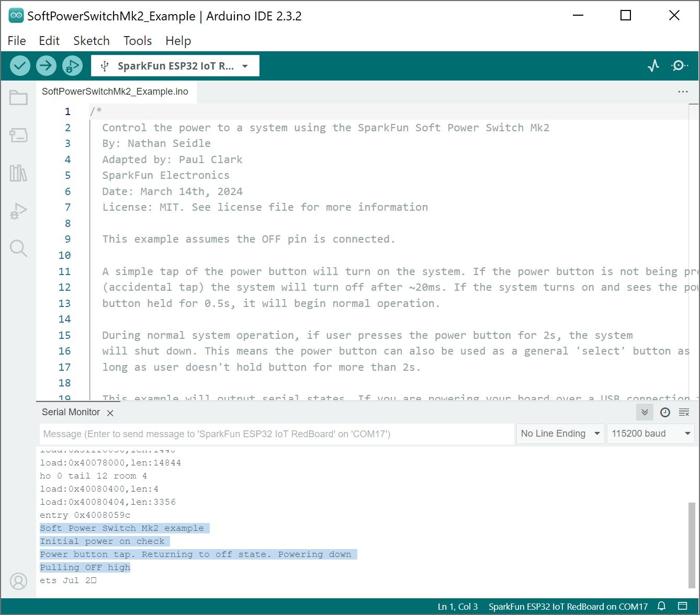Viewport: 700px width, 615px height.
Task: Click line number 15 in the gutter
Action: pyautogui.click(x=64, y=335)
